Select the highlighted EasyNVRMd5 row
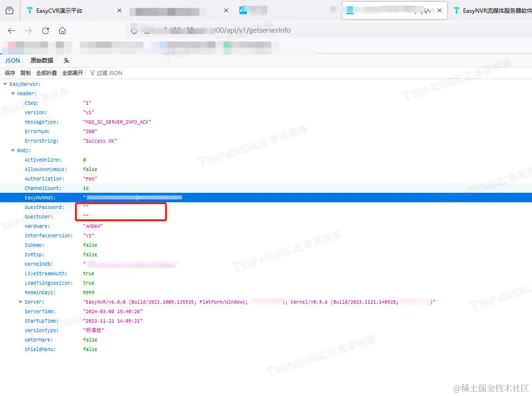The image size is (532, 396). coord(266,198)
